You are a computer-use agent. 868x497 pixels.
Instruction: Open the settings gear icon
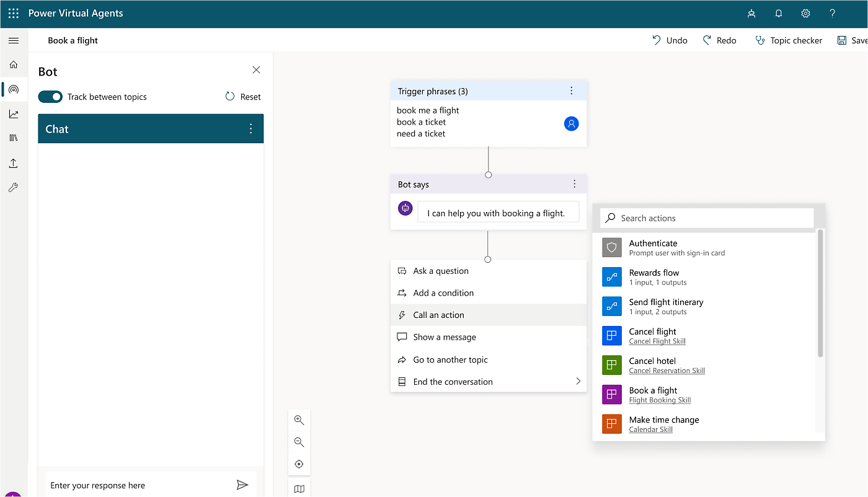805,13
